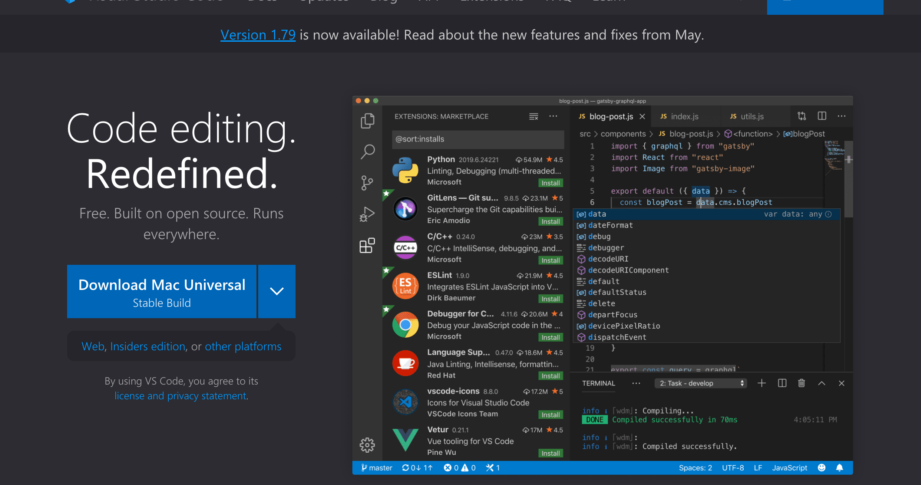Open the Search magnifier in activity bar
The height and width of the screenshot is (485, 921).
pyautogui.click(x=368, y=152)
